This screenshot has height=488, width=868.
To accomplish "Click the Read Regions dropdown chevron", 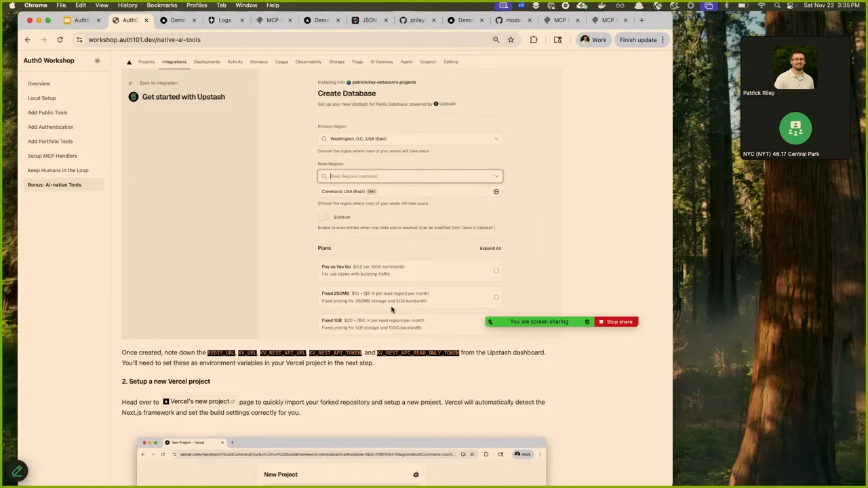I will [x=496, y=176].
